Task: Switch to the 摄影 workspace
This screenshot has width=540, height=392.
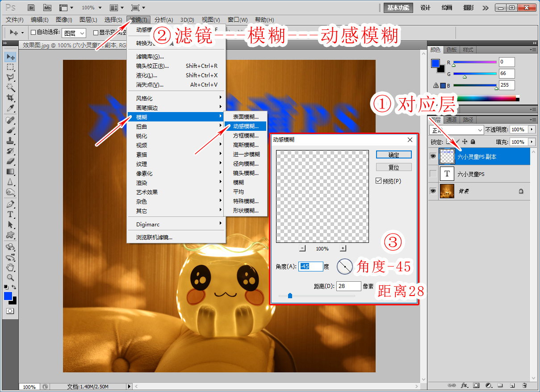Action: [469, 8]
